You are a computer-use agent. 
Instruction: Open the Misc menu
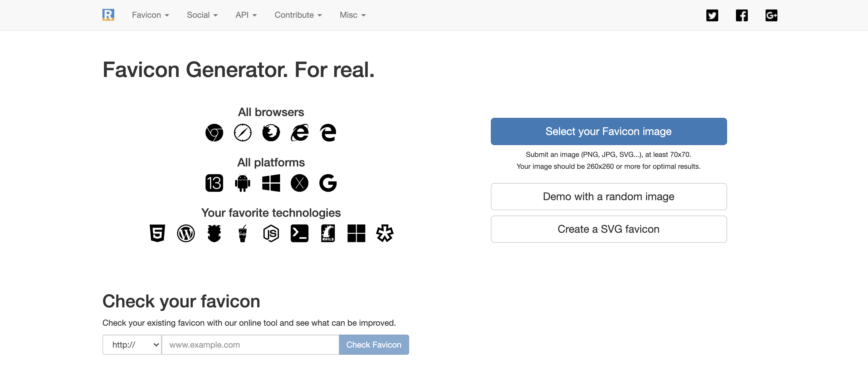(x=353, y=15)
